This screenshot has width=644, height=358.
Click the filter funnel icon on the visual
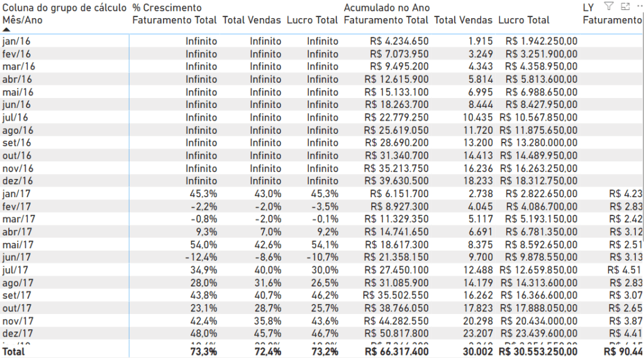coord(608,6)
